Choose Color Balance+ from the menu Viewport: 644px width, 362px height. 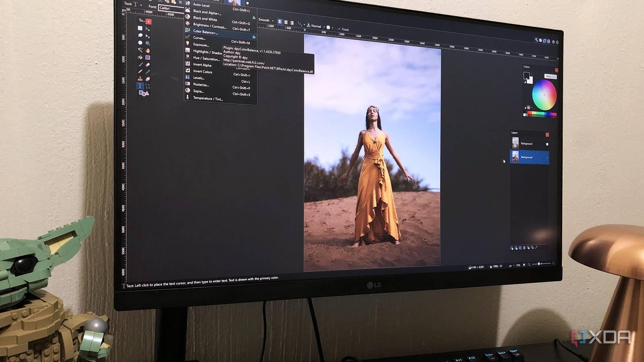click(205, 32)
